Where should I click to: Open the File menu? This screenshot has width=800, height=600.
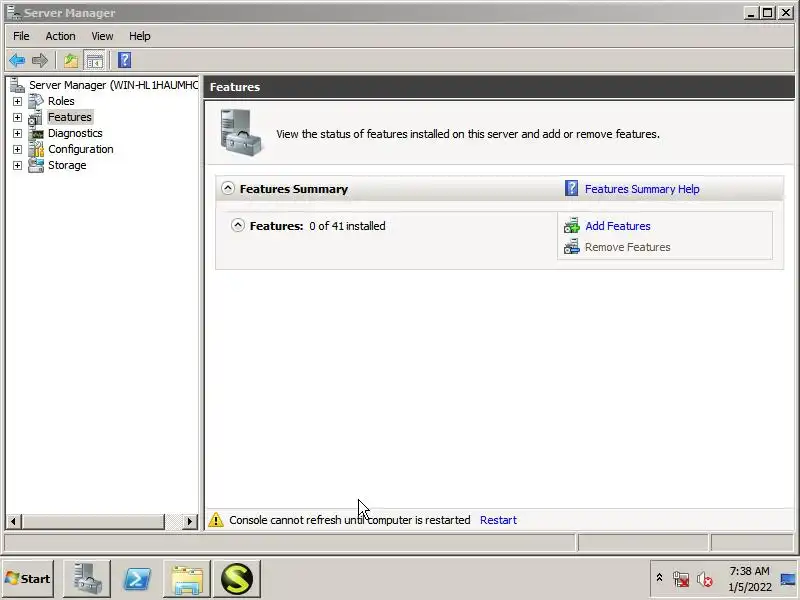[x=21, y=36]
